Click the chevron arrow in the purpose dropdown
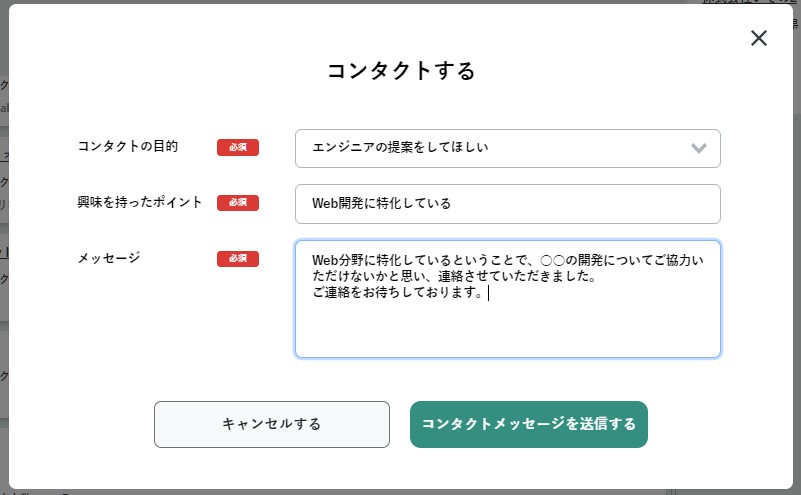This screenshot has width=801, height=495. (x=698, y=148)
